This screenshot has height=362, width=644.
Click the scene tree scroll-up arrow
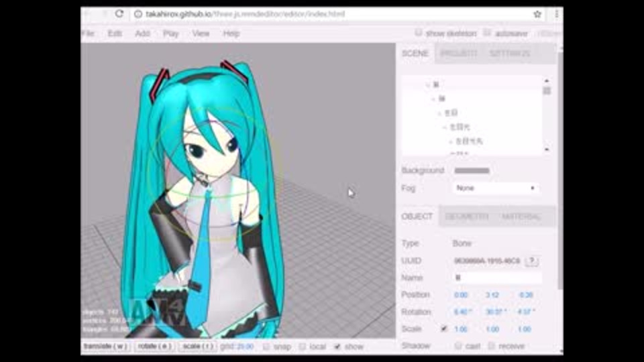tap(547, 81)
